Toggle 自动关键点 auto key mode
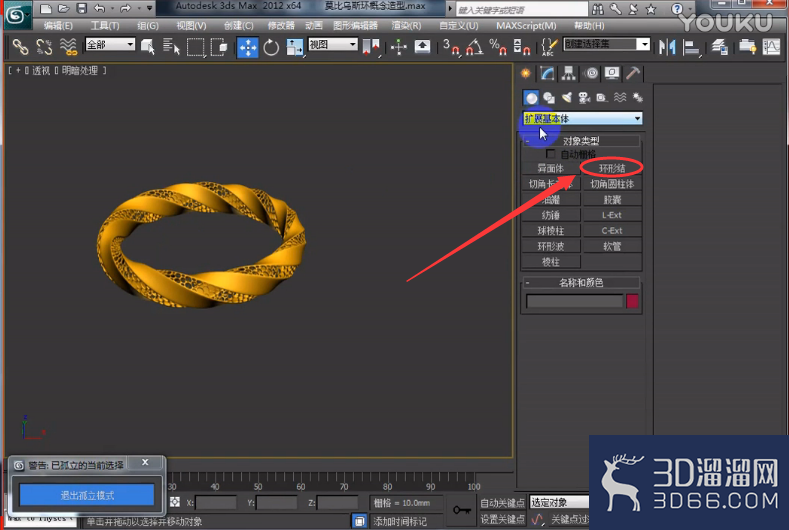Screen dimensions: 789x530 point(502,502)
